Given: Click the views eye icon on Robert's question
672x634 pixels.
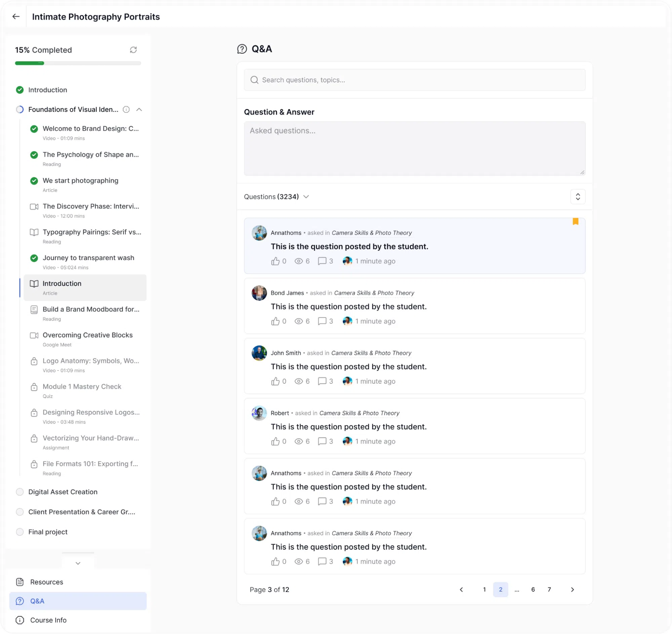Looking at the screenshot, I should (x=299, y=441).
